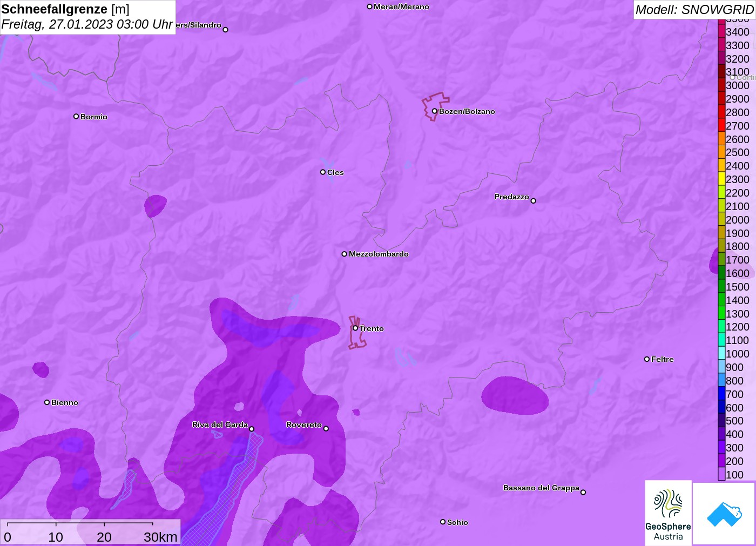Select the Trento city marker
Viewport: 756px width, 546px height.
click(x=355, y=328)
